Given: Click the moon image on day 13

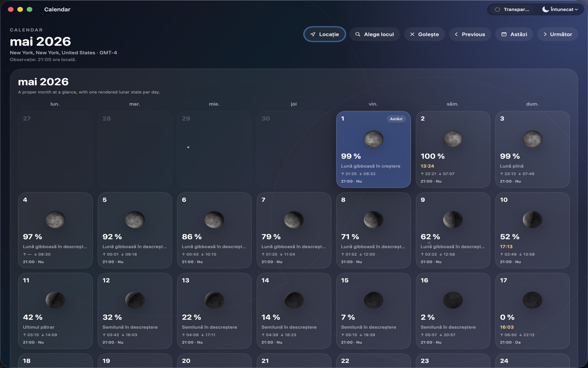Looking at the screenshot, I should (x=214, y=300).
